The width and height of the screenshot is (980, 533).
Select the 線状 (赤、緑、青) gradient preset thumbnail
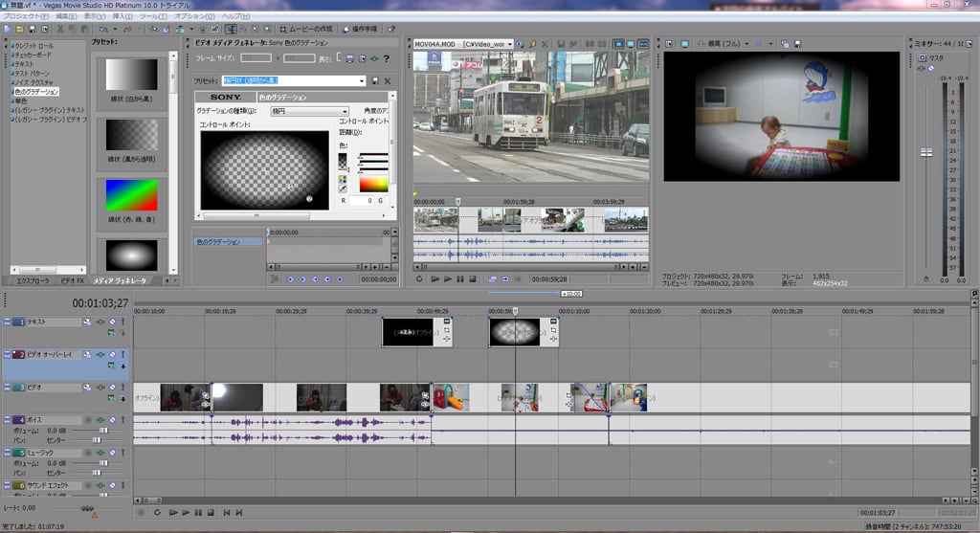131,197
